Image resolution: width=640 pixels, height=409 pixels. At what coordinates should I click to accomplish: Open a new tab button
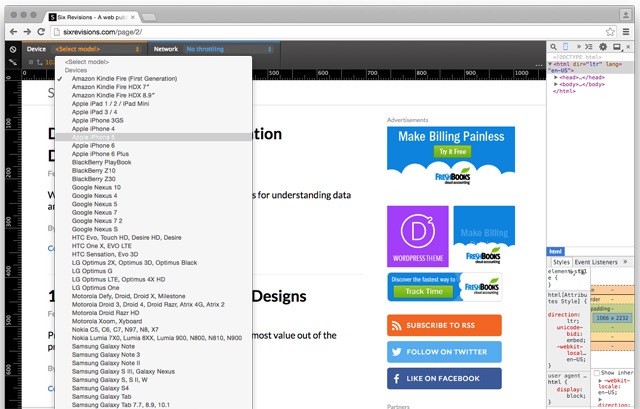point(149,17)
